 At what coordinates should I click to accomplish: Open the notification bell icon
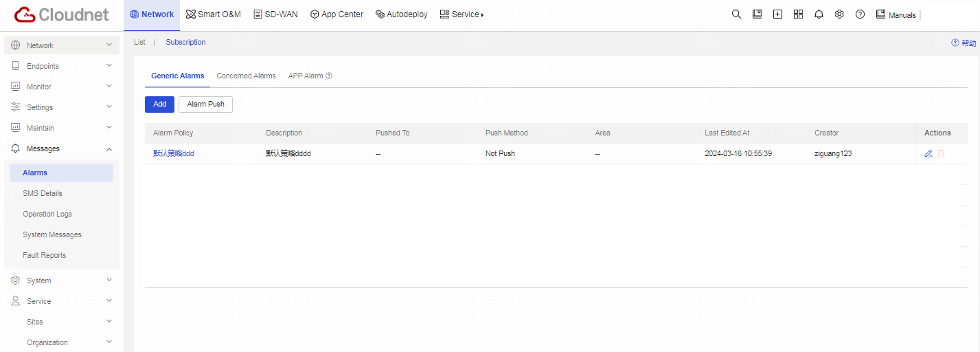click(819, 14)
